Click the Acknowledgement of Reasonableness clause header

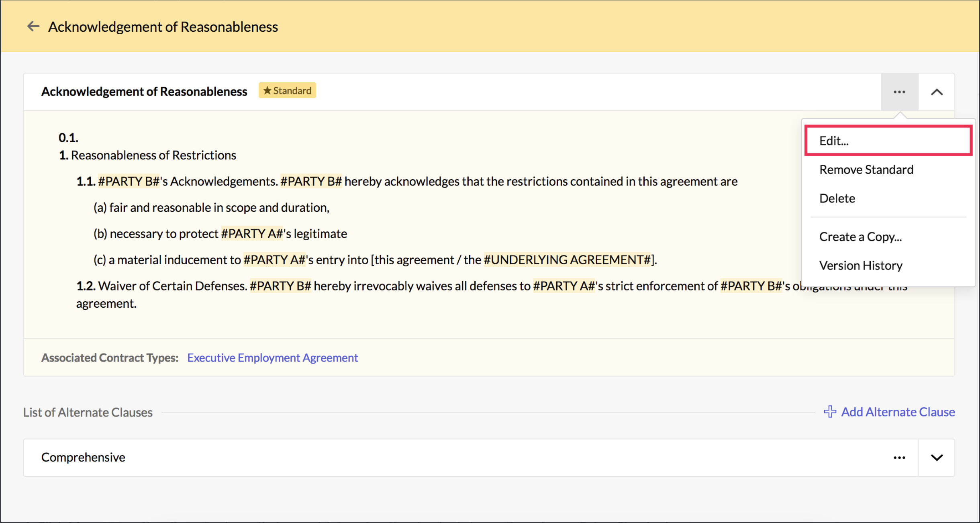tap(144, 92)
